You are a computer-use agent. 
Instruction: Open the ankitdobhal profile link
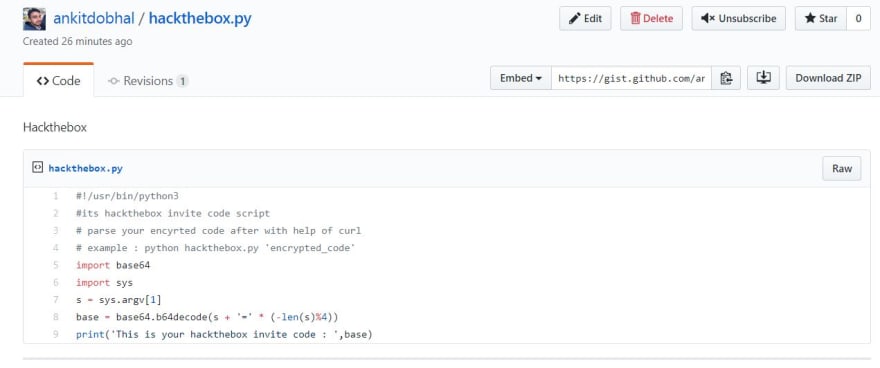point(94,19)
